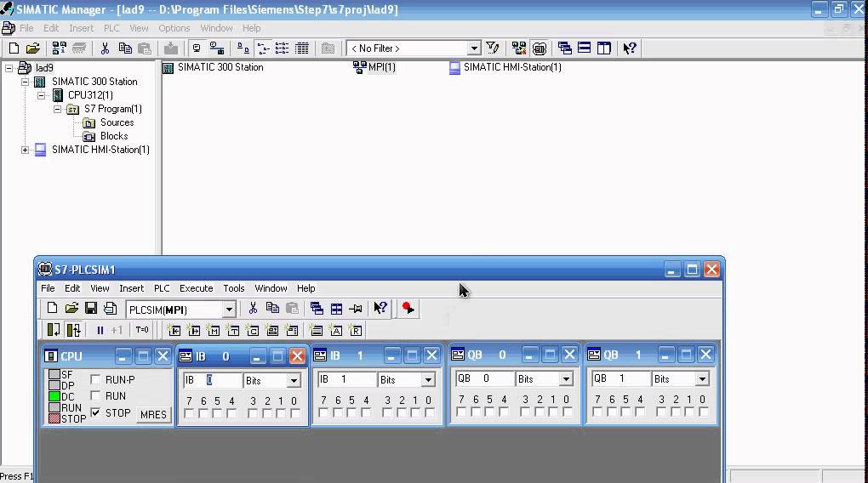Click Download icon in SIMATIC Manager toolbar
Viewport: 868px width, 483px height.
pos(171,48)
